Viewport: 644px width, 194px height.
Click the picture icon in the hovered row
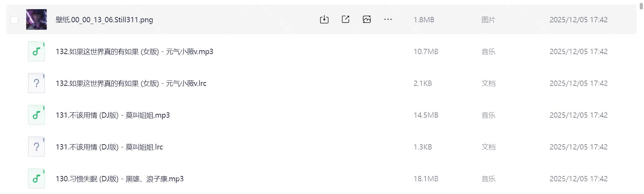(x=367, y=19)
